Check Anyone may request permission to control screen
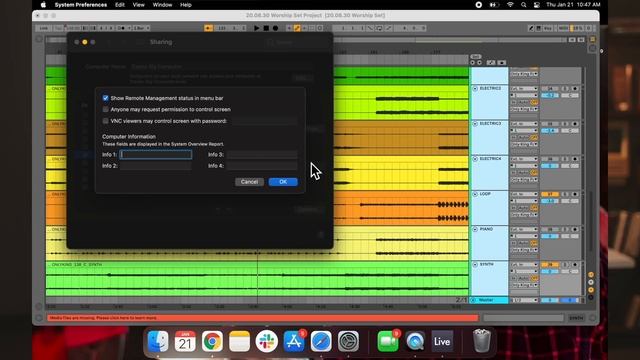This screenshot has height=360, width=640. pos(106,109)
